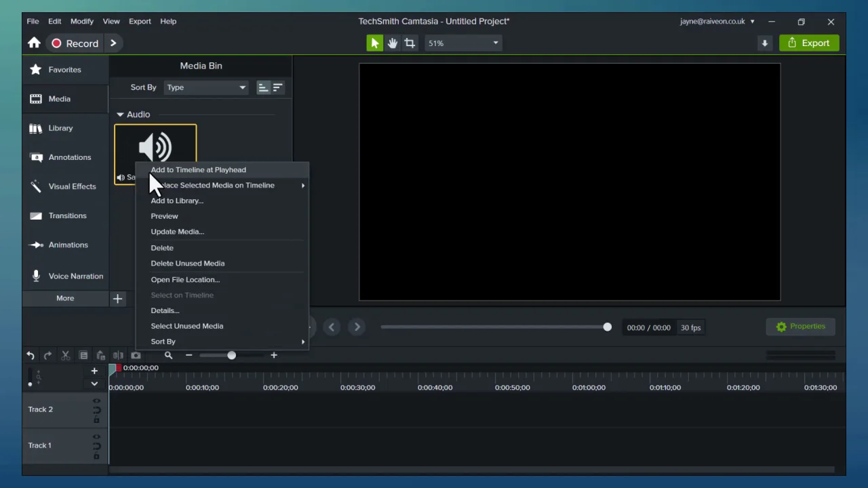Expand Record options arrow
The width and height of the screenshot is (868, 488).
(x=113, y=43)
